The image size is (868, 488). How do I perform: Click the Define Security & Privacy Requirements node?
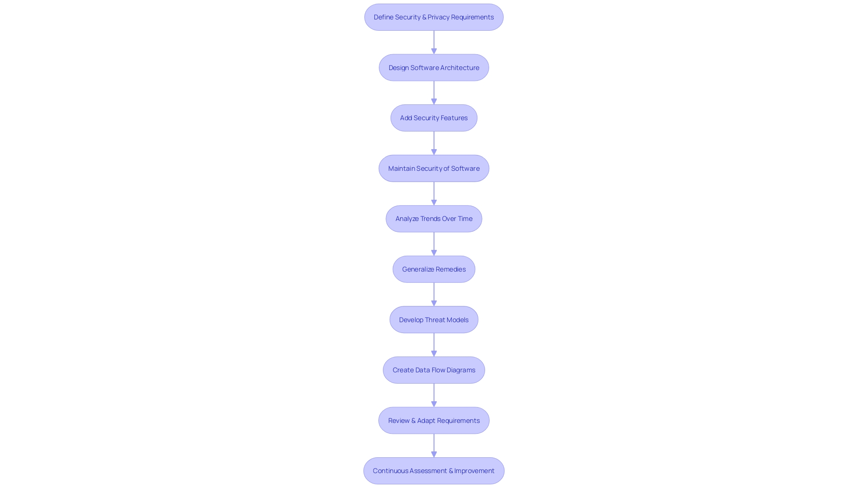434,17
